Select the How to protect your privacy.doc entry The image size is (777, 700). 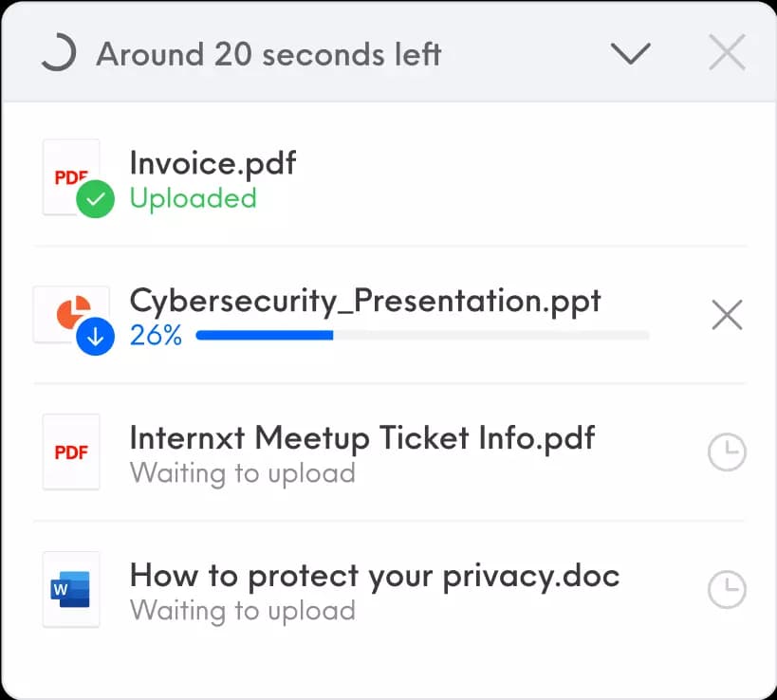point(374,576)
